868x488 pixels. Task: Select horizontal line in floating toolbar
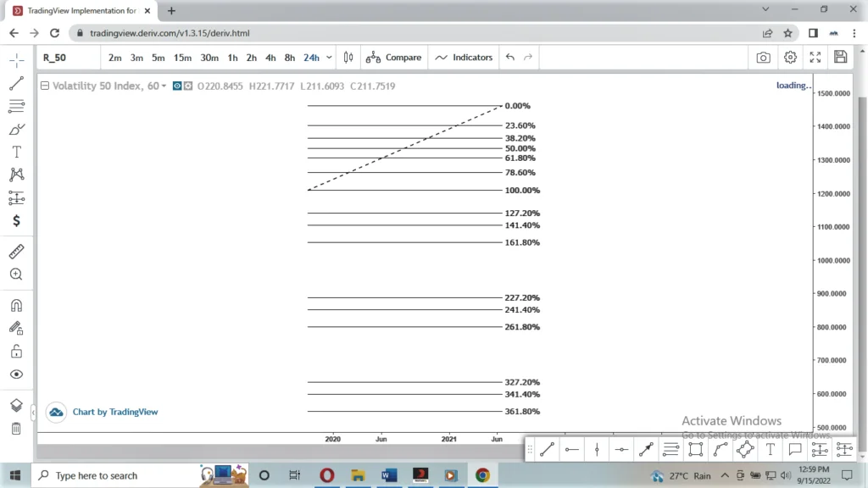point(572,449)
